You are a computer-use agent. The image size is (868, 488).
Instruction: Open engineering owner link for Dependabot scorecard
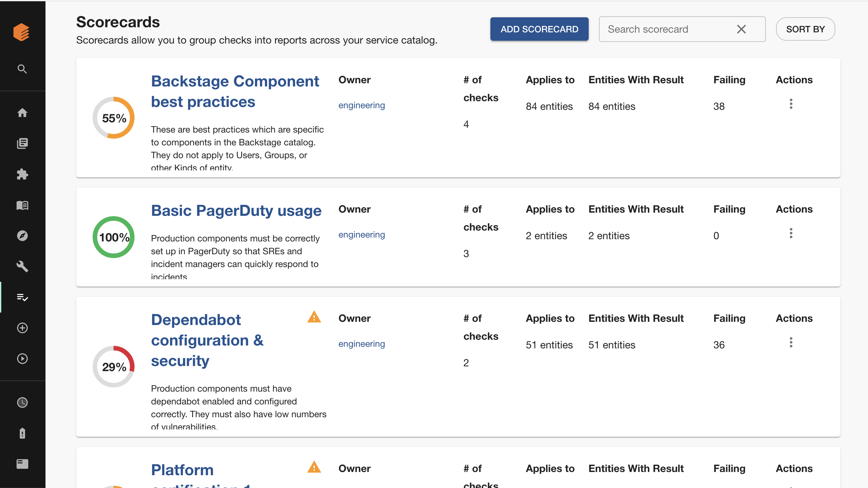click(x=361, y=344)
